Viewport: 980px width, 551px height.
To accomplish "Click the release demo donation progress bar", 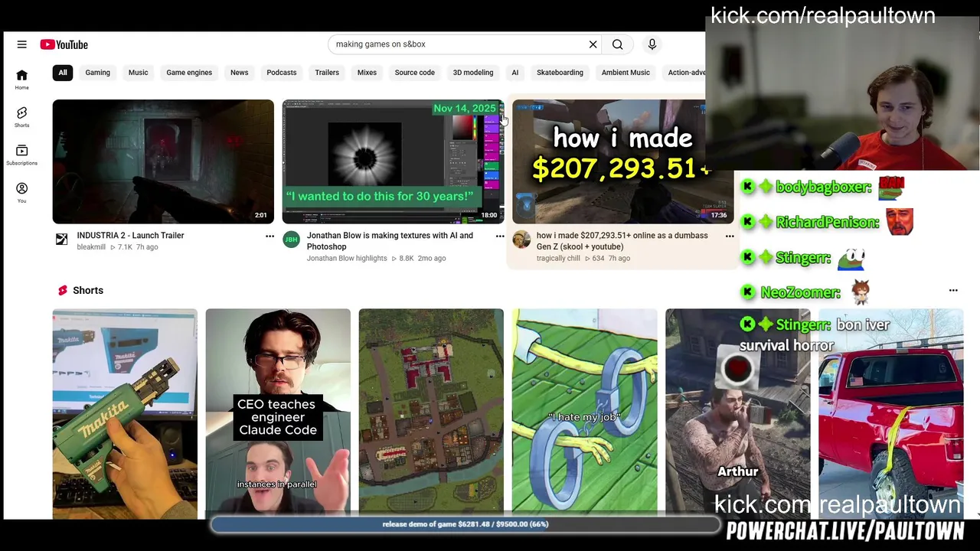I will pos(465,524).
